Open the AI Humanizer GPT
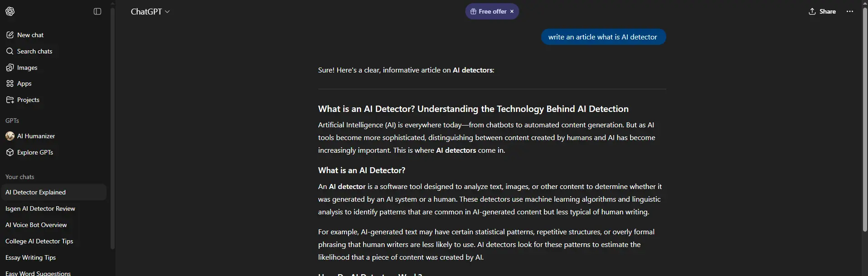Image resolution: width=868 pixels, height=276 pixels. [x=36, y=136]
